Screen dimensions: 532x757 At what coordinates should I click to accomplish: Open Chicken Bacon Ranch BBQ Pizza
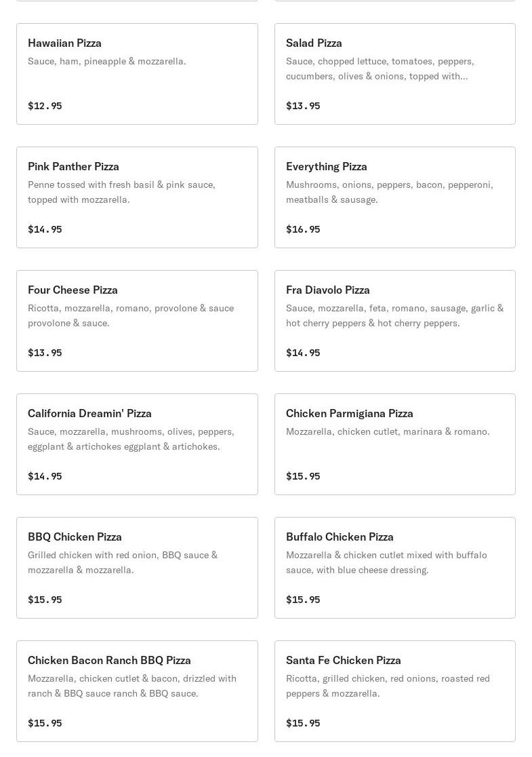pyautogui.click(x=137, y=691)
